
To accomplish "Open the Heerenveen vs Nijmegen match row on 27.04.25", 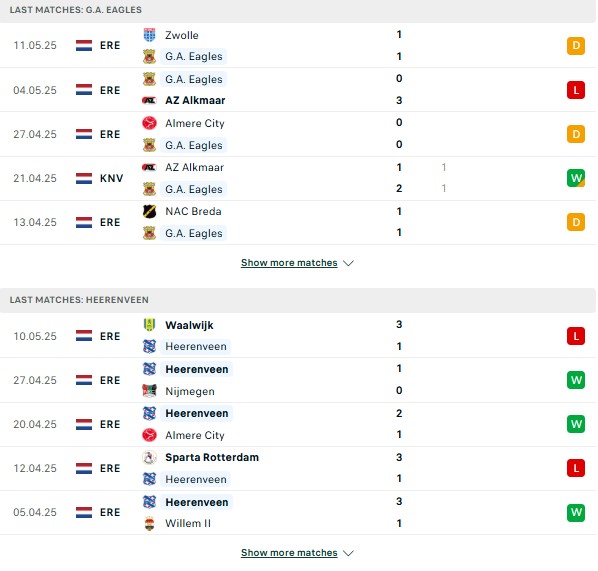I will (x=298, y=380).
